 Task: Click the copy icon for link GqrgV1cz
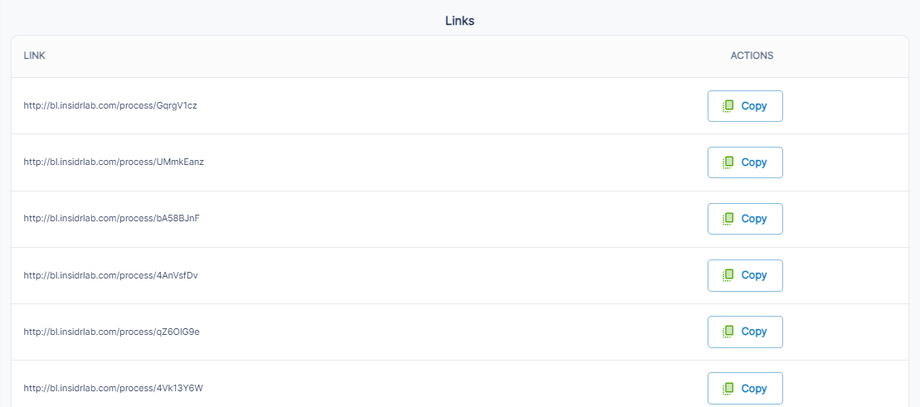click(x=729, y=106)
